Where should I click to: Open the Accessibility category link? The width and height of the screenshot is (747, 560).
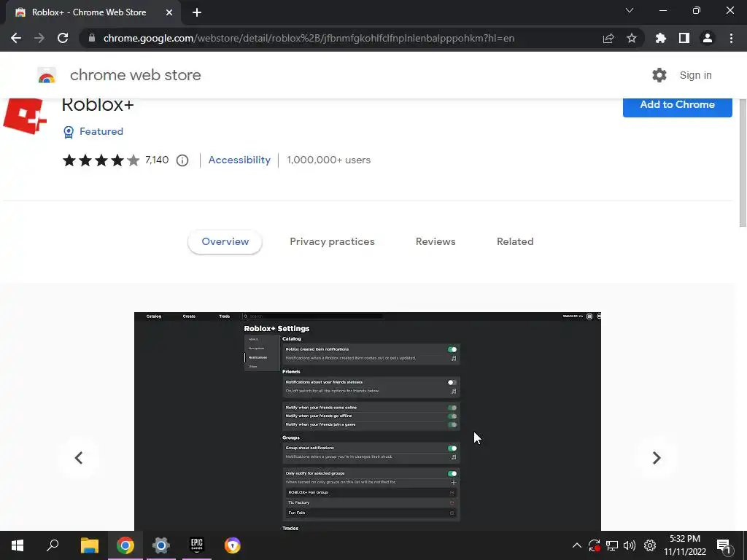point(239,160)
